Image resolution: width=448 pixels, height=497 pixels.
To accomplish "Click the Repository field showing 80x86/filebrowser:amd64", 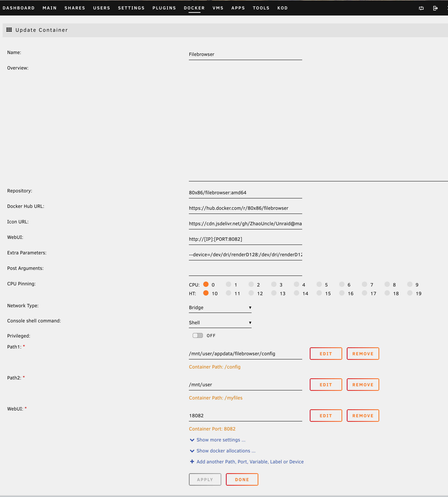I will 245,193.
